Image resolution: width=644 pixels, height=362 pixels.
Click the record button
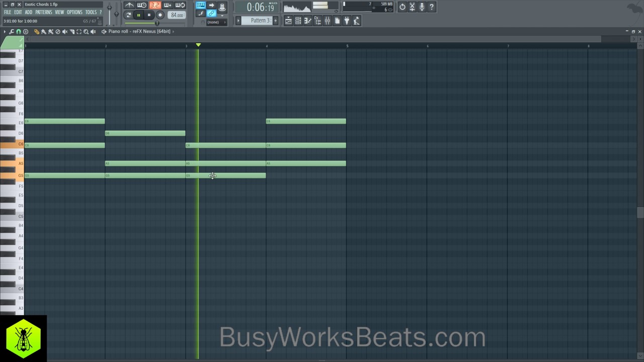[160, 15]
